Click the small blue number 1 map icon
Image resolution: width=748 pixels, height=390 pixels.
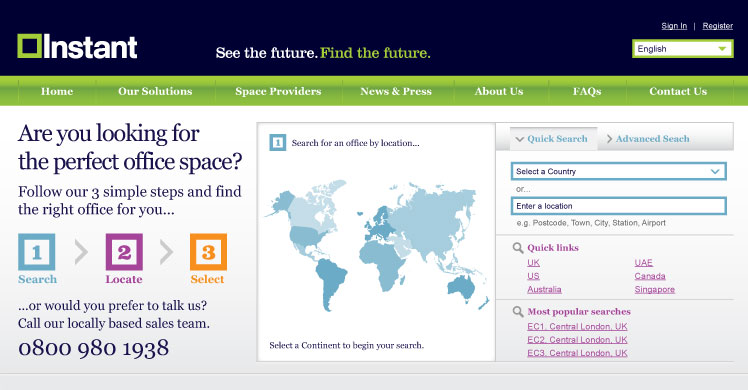click(x=278, y=143)
